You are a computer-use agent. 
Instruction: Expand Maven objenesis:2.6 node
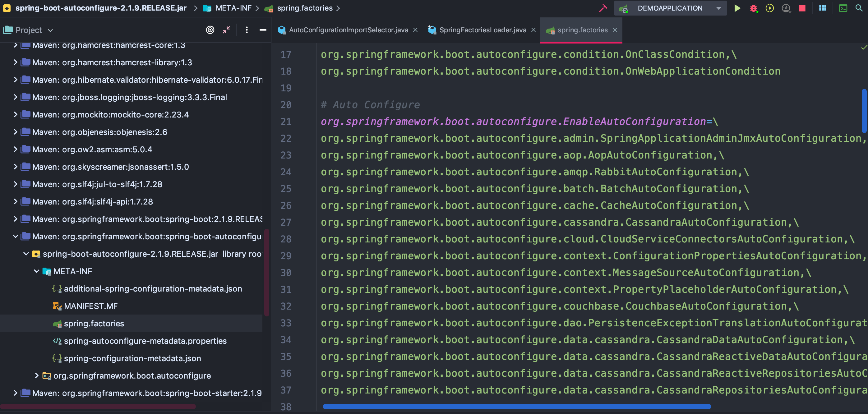[x=16, y=132]
